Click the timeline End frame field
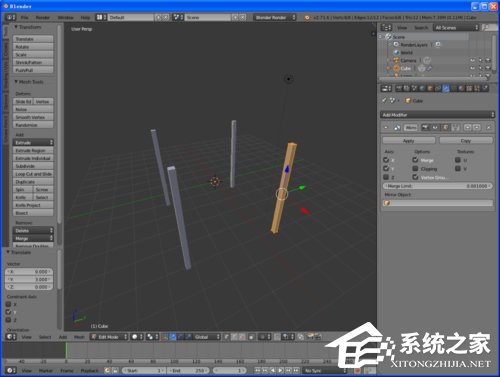Viewport: 500px width, 377px height. click(188, 370)
